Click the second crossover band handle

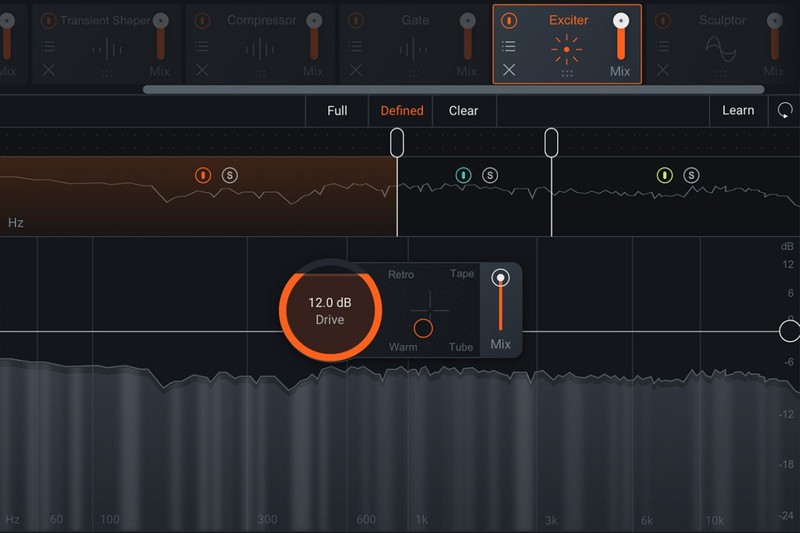tap(551, 143)
